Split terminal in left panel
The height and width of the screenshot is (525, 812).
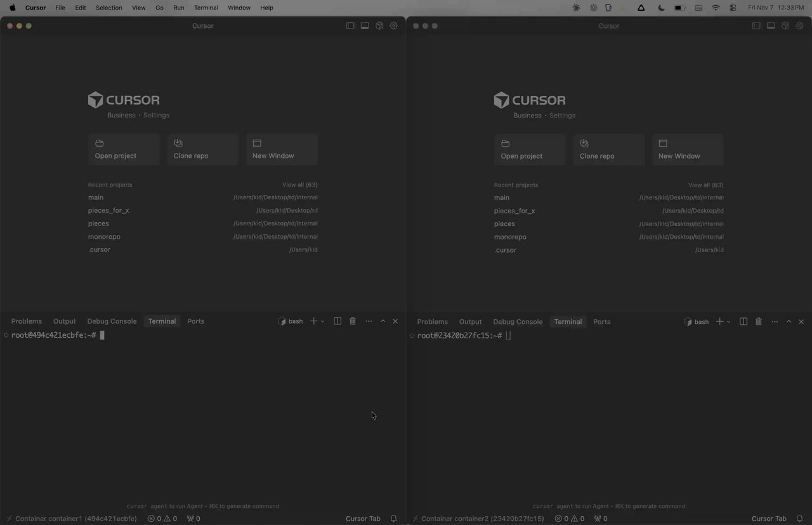(337, 321)
